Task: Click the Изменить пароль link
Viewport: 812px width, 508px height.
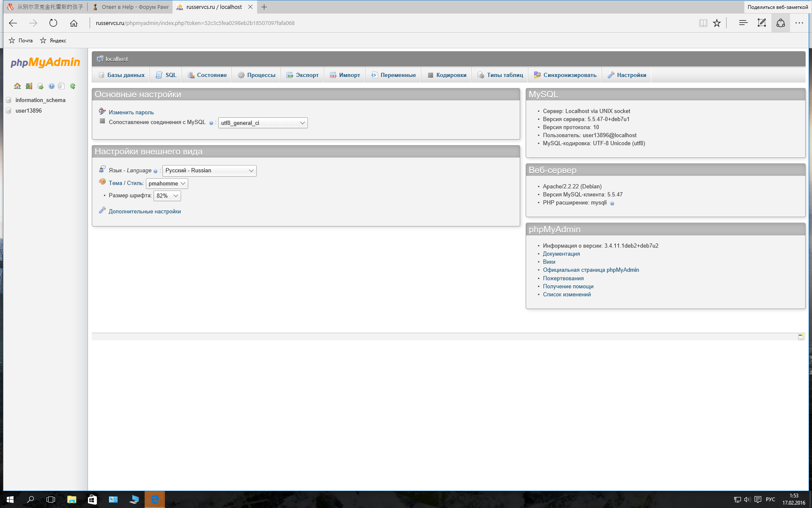Action: [x=131, y=112]
